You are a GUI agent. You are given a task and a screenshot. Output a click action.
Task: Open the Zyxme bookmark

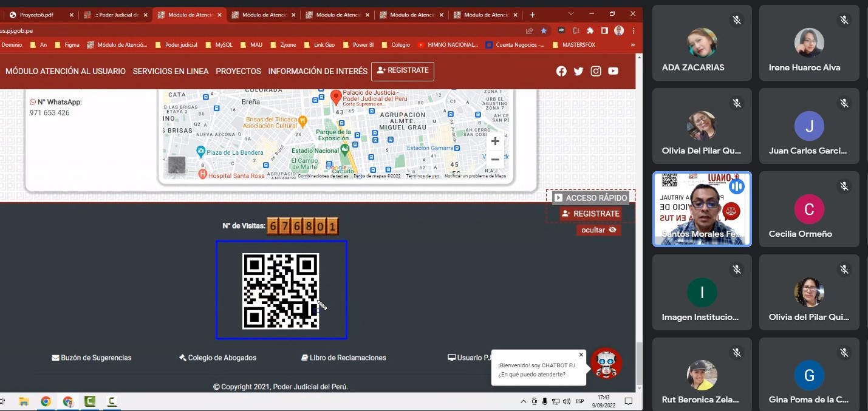coord(284,44)
